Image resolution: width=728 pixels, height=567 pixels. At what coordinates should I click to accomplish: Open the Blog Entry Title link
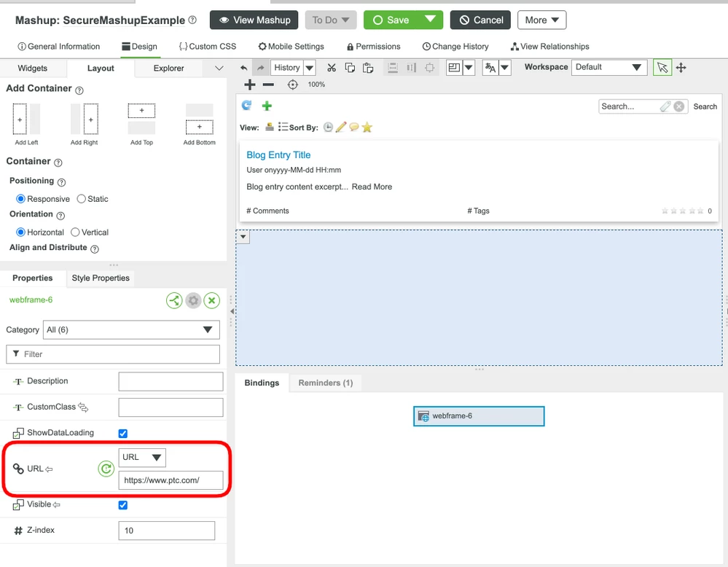point(278,155)
